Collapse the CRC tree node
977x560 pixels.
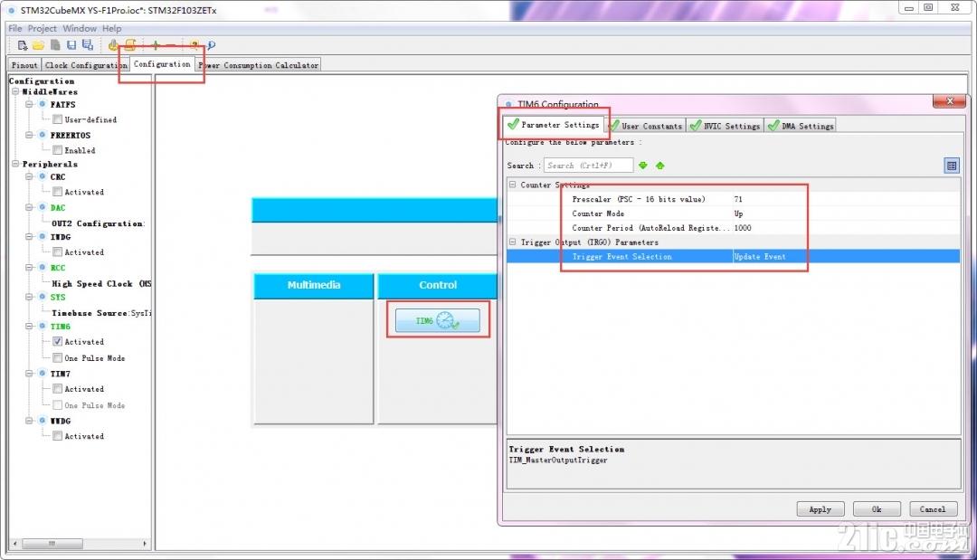pyautogui.click(x=29, y=177)
